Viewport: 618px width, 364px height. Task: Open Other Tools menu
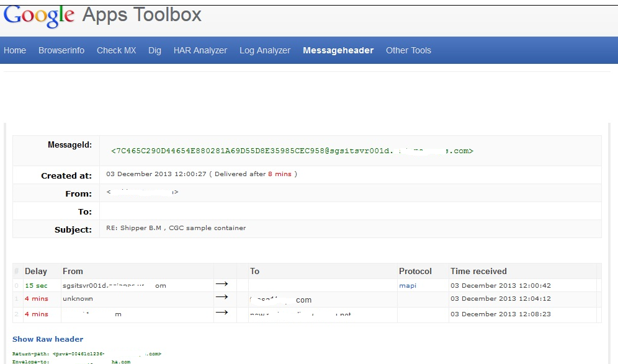tap(408, 50)
